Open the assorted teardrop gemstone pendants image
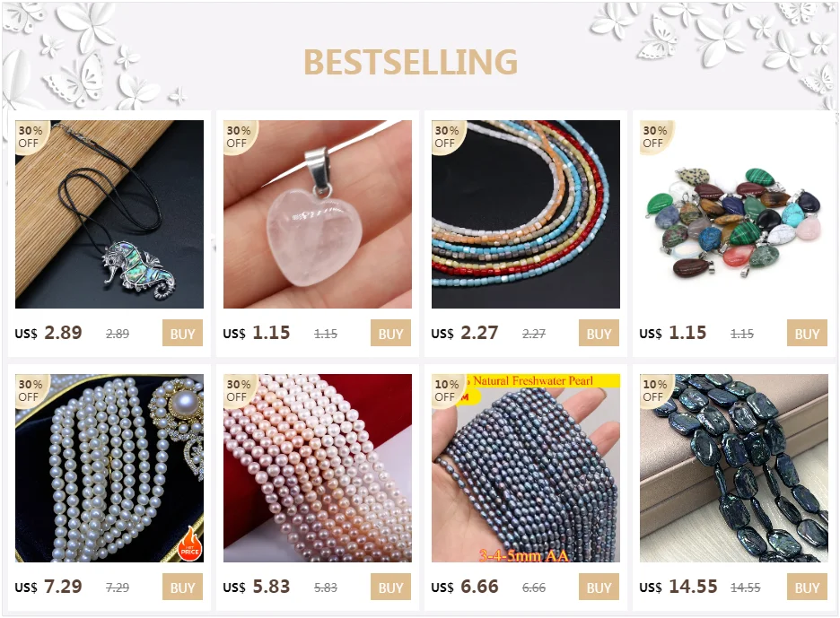840x618 pixels. [734, 214]
